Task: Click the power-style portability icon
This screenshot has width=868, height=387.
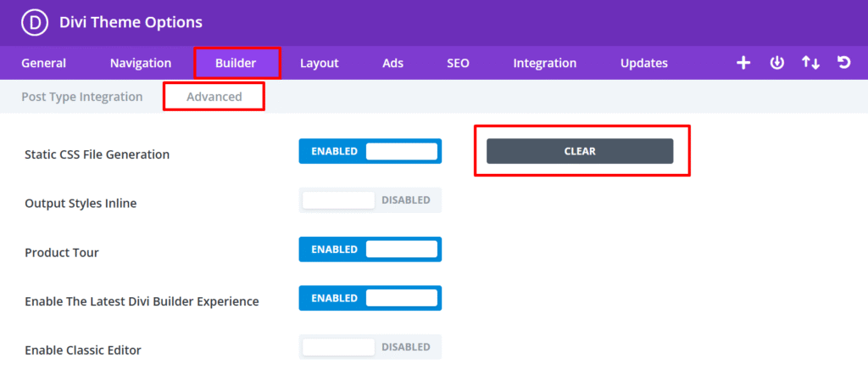Action: (x=776, y=63)
